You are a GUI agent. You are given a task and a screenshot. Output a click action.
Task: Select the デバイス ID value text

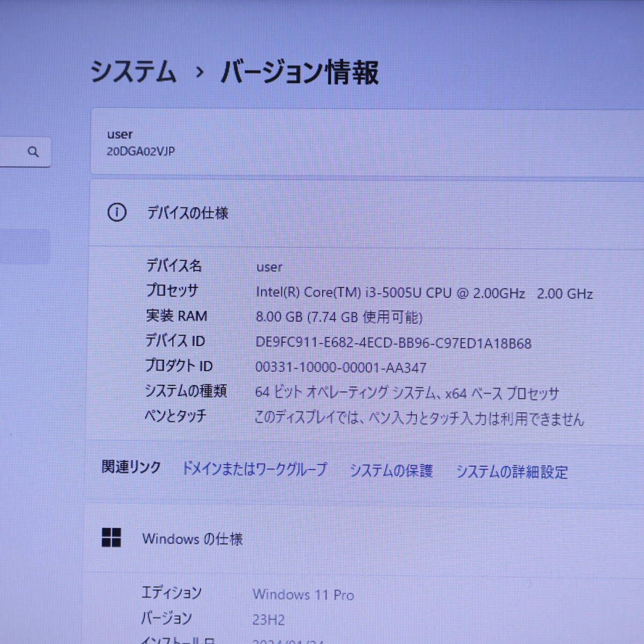pos(393,343)
